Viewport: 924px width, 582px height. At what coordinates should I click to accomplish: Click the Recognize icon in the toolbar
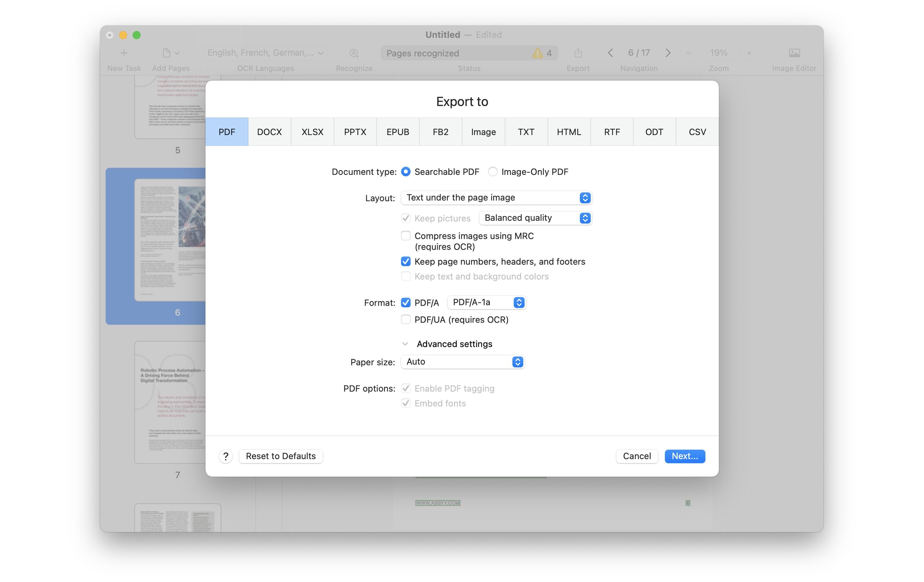click(x=354, y=53)
